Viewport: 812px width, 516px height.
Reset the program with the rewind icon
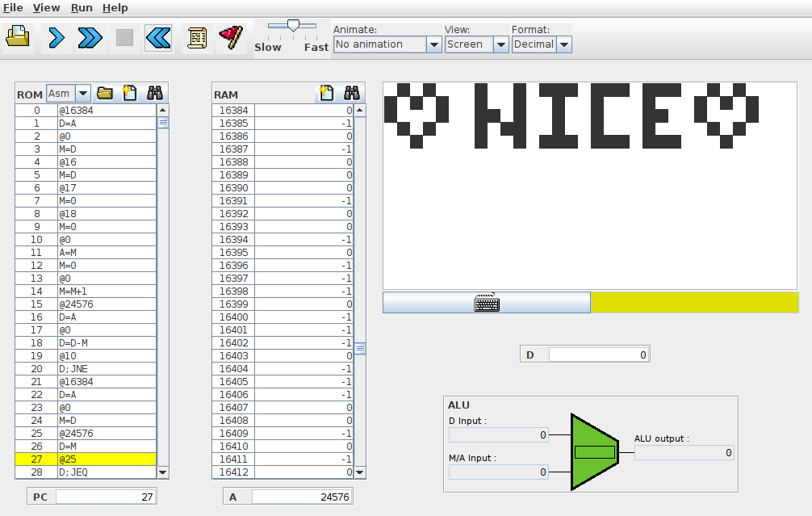coord(158,37)
